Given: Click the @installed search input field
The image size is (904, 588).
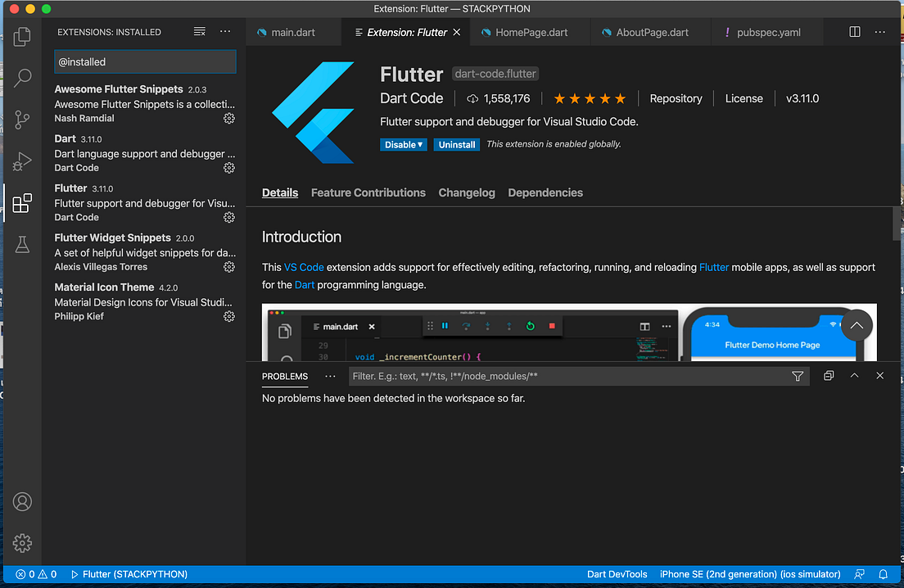Looking at the screenshot, I should click(x=145, y=61).
